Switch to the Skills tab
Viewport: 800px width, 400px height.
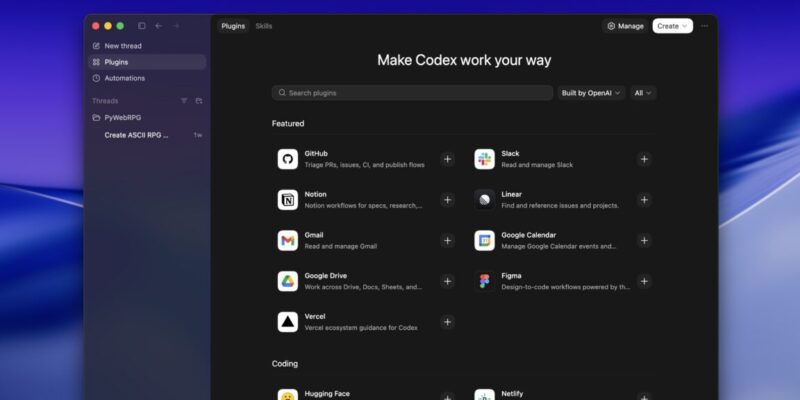(264, 26)
